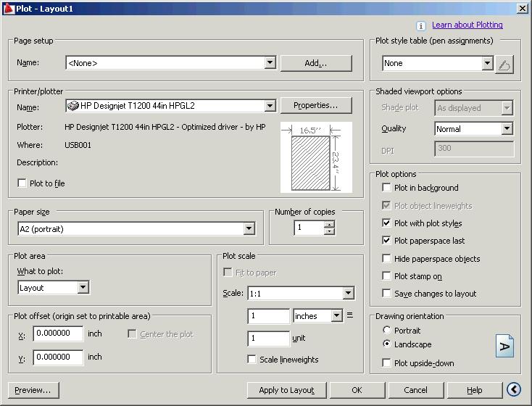532x406 pixels.
Task: Uncheck Plot with plot styles
Action: point(386,223)
